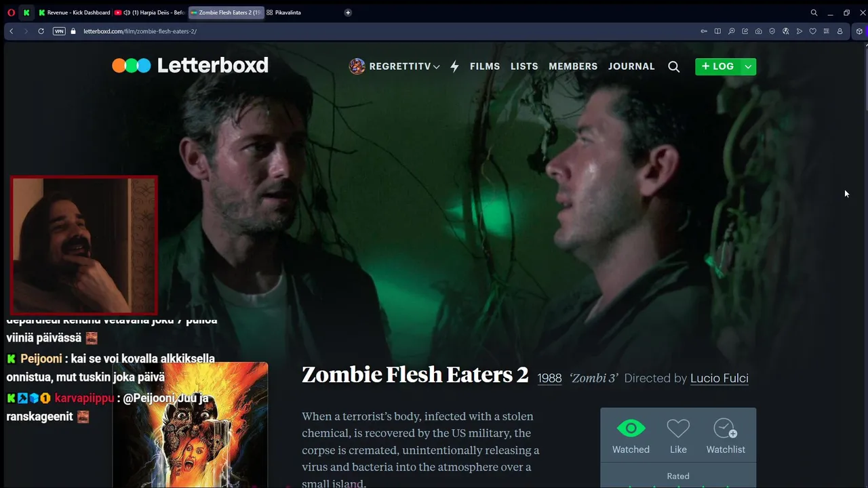Open the page zoom magnifier icon

tap(731, 31)
